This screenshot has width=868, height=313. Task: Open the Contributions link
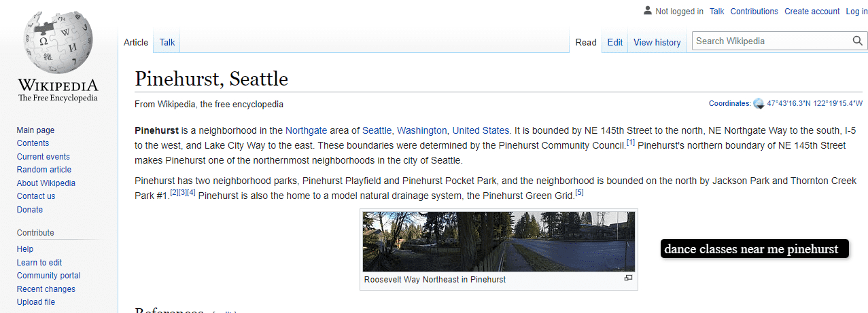pos(754,12)
